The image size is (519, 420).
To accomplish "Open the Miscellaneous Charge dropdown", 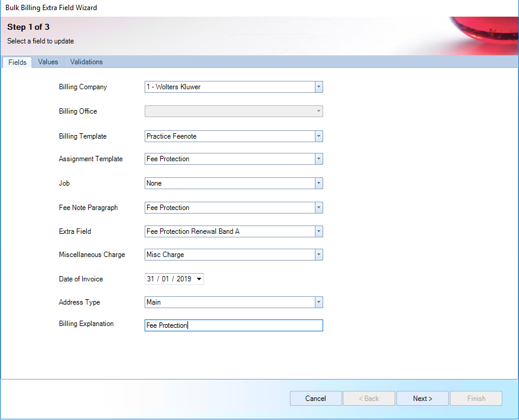I will pyautogui.click(x=318, y=255).
